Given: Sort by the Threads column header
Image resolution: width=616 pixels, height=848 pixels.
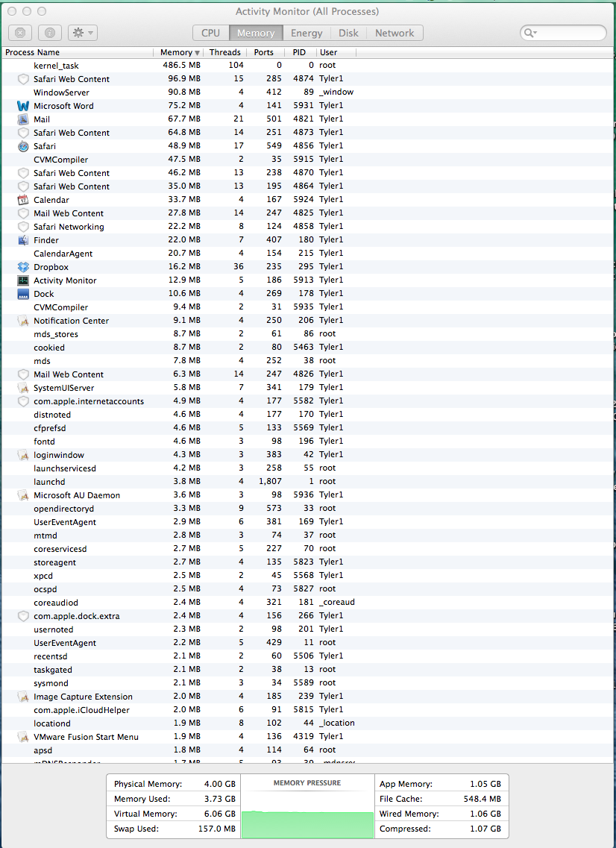Looking at the screenshot, I should 225,52.
